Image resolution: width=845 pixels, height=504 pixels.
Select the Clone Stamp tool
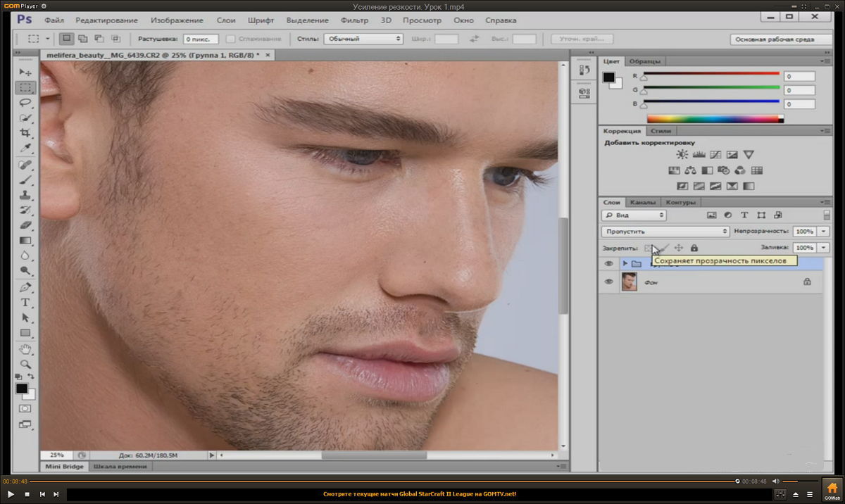pos(25,195)
